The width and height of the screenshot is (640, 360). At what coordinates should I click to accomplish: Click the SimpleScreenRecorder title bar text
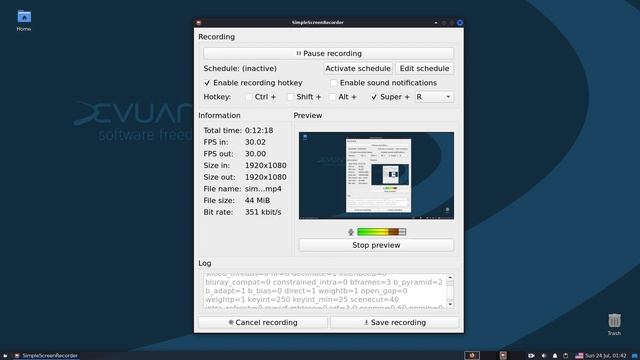click(318, 22)
